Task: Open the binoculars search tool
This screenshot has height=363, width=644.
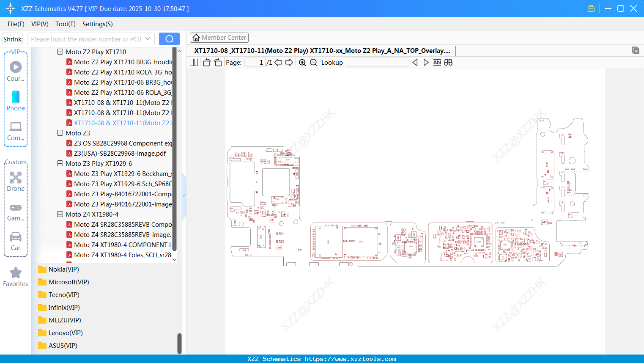Action: [x=448, y=63]
